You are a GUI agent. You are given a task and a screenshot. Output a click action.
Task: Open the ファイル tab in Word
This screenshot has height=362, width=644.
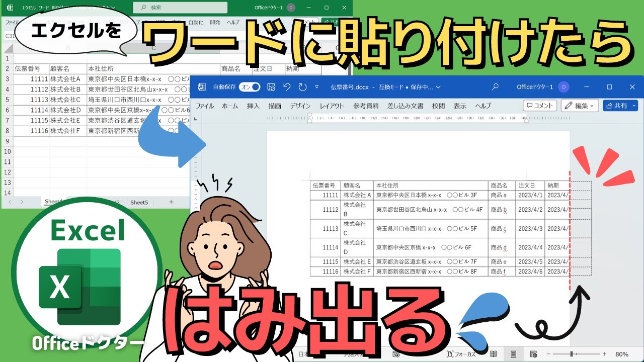pos(205,106)
